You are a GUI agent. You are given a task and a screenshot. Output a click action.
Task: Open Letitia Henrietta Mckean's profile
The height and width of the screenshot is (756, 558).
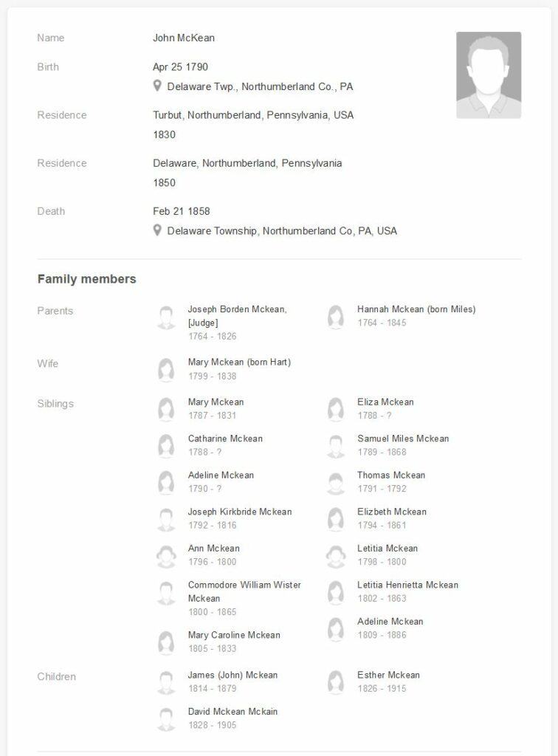coord(407,585)
